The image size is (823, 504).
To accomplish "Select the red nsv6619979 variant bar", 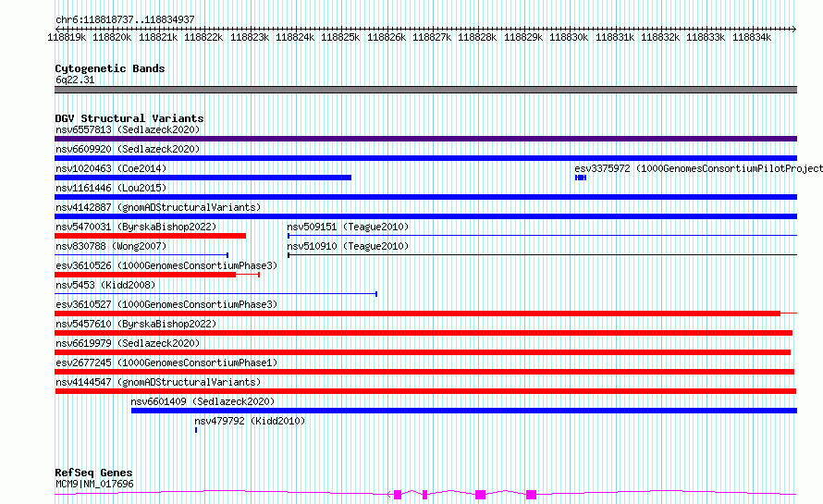I will pyautogui.click(x=423, y=352).
